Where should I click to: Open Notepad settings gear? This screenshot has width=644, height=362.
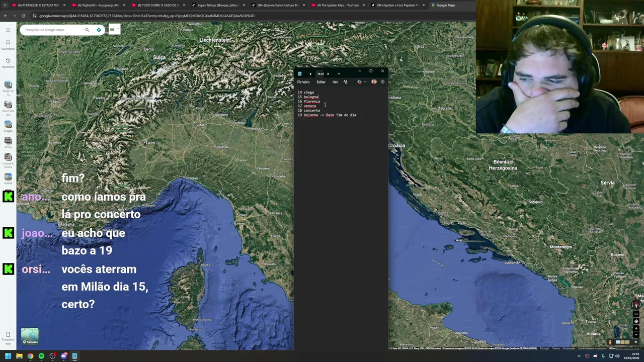(382, 82)
